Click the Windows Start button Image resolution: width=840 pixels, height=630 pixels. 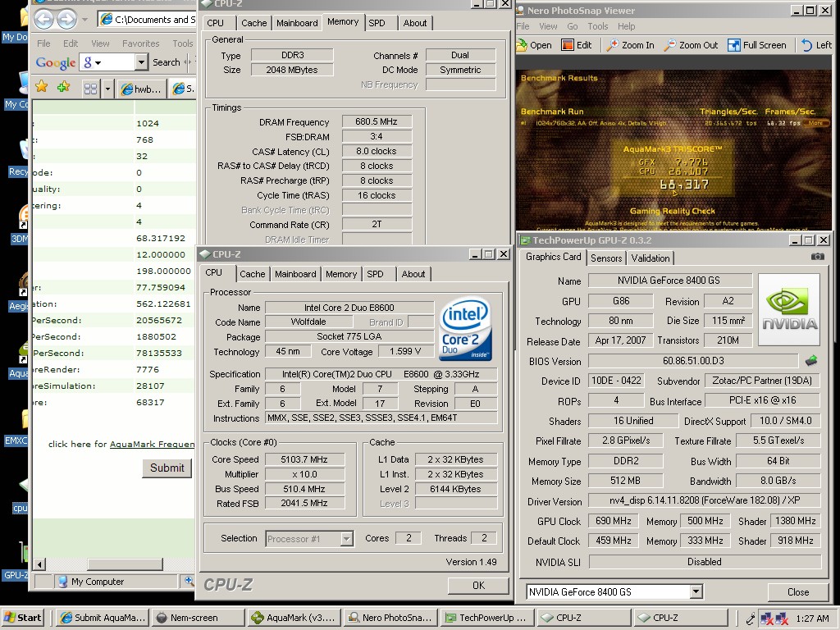coord(22,618)
